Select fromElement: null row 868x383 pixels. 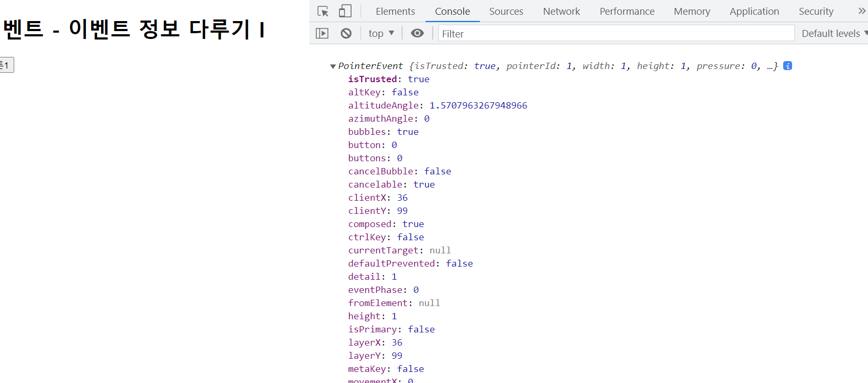click(394, 303)
